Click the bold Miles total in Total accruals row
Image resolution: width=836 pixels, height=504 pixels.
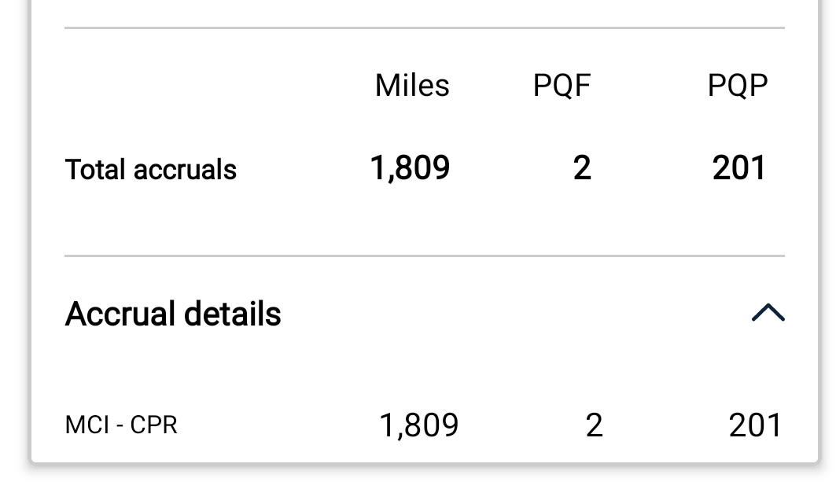[x=410, y=168]
